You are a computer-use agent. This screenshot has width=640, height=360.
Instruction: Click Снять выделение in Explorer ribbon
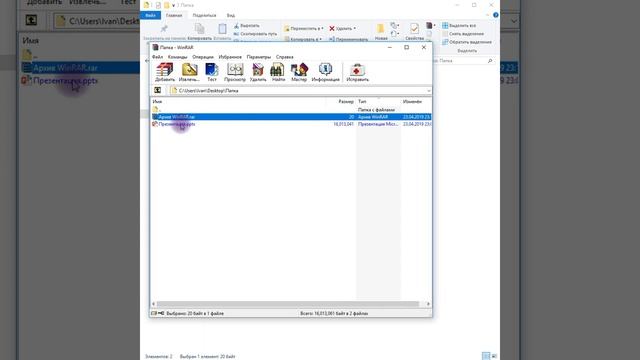click(x=463, y=34)
